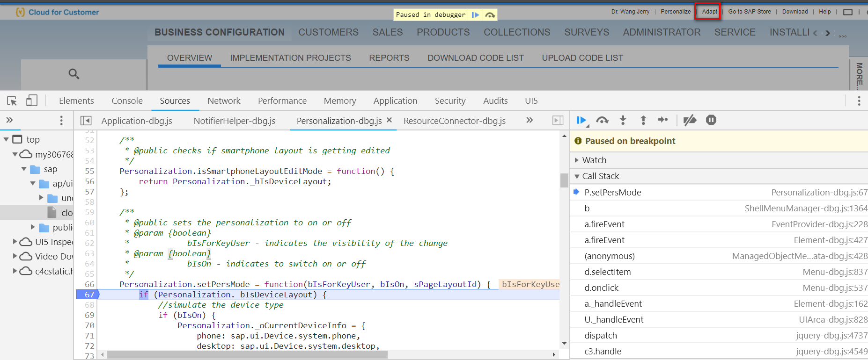868x360 pixels.
Task: Click the Cloud for Customer logo
Action: pos(58,12)
